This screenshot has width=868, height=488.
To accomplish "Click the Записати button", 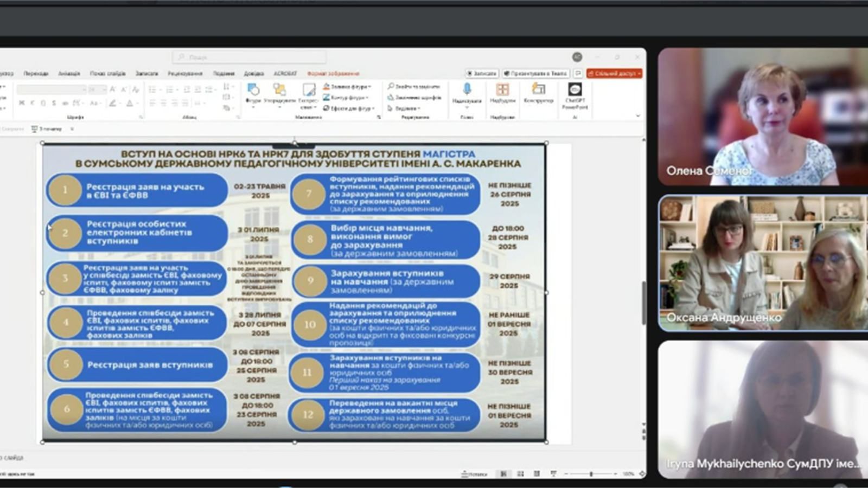I will (481, 73).
